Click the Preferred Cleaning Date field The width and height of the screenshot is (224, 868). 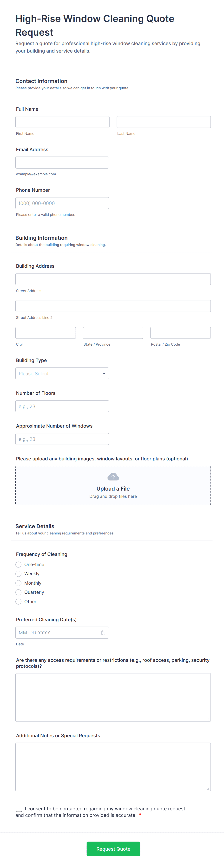(x=57, y=632)
